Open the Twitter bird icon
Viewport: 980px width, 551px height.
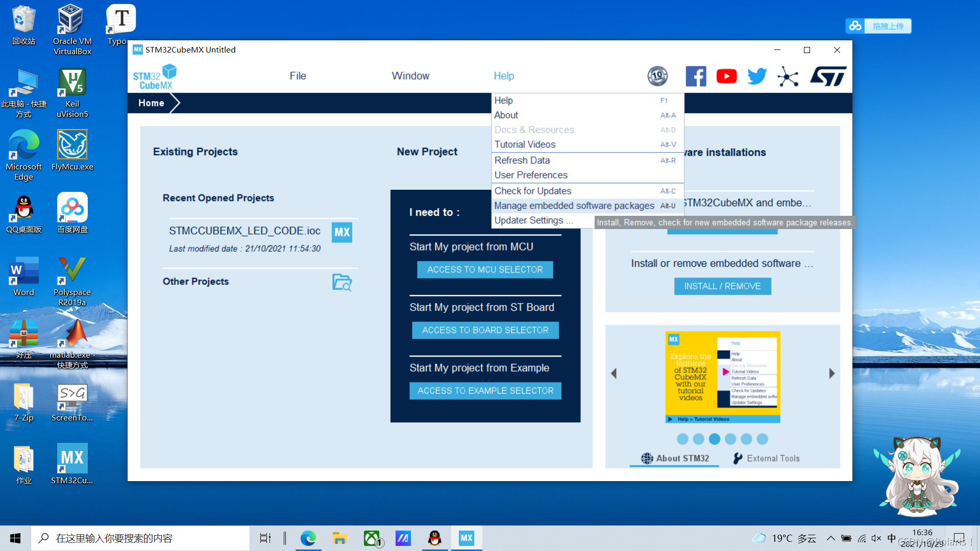coord(757,76)
